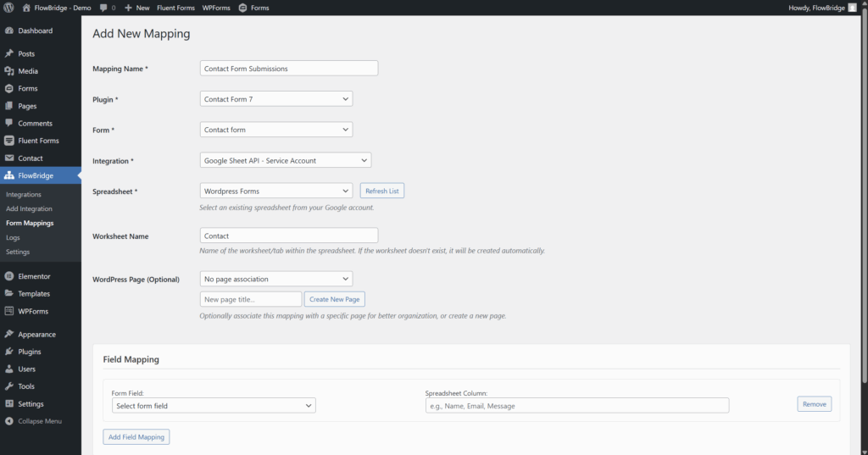This screenshot has height=455, width=868.
Task: Click the Pages icon in sidebar
Action: pyautogui.click(x=8, y=106)
